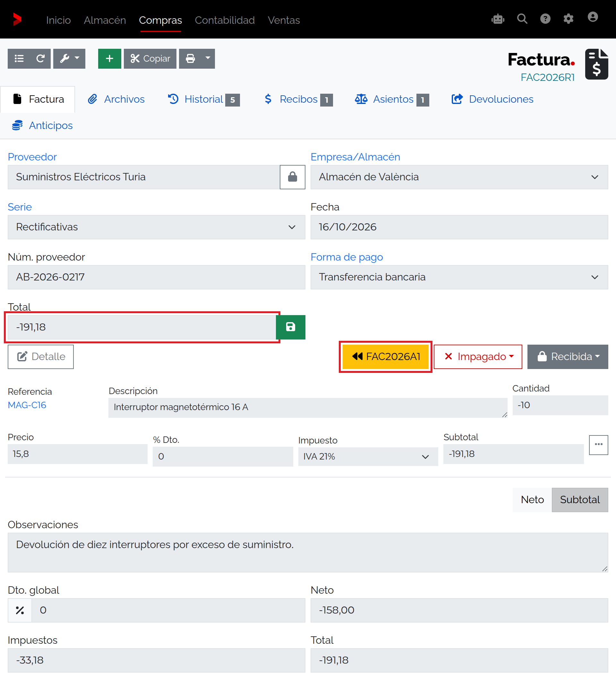The width and height of the screenshot is (616, 688).
Task: Expand the Recibida status dropdown
Action: click(567, 357)
